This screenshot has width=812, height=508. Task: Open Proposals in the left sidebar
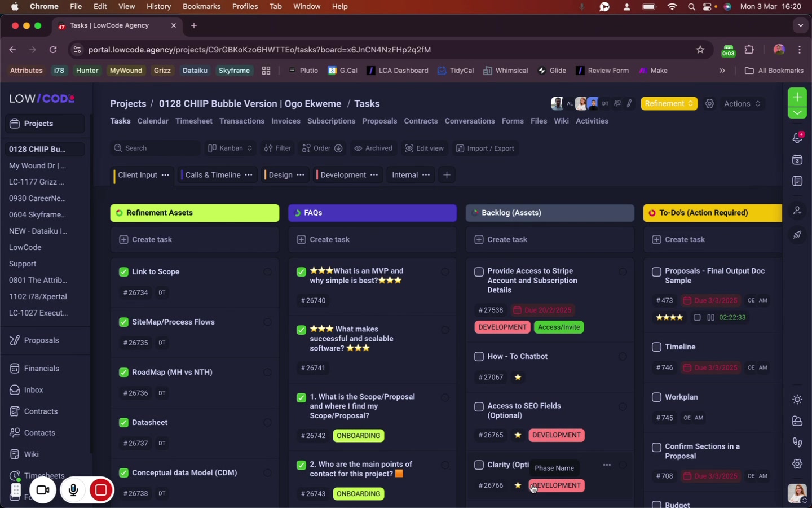coord(41,341)
